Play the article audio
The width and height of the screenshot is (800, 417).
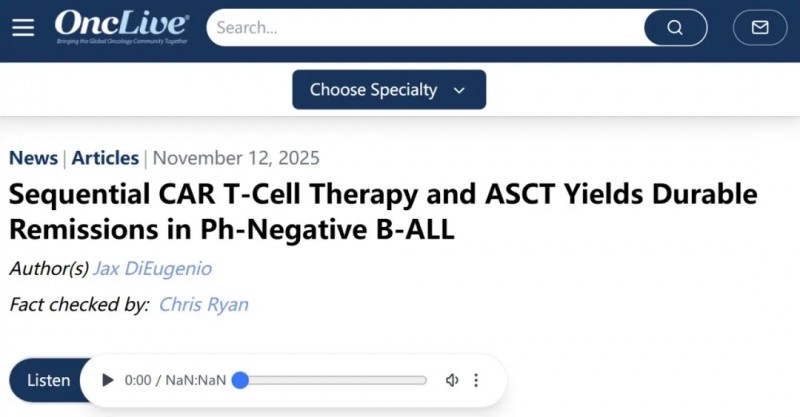pyautogui.click(x=108, y=380)
